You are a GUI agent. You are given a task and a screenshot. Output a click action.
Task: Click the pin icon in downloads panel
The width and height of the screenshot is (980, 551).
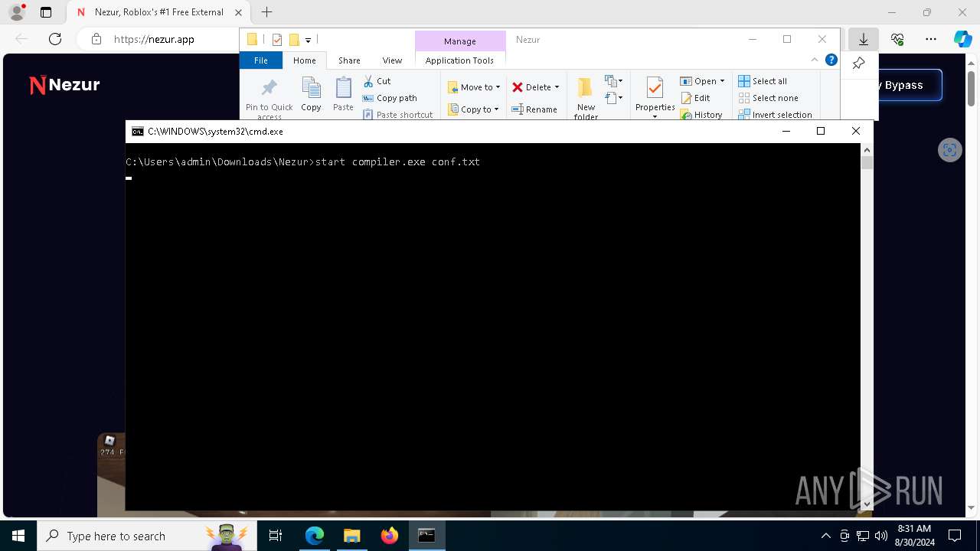(858, 64)
